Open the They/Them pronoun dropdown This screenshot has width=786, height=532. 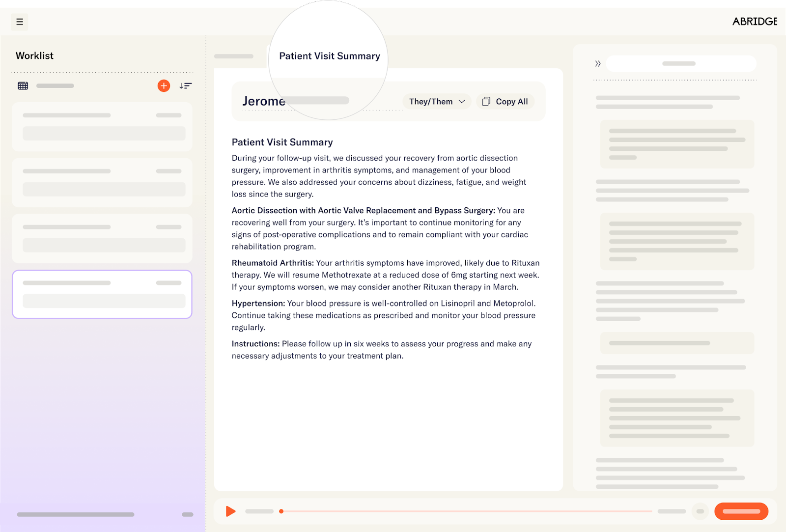click(436, 101)
